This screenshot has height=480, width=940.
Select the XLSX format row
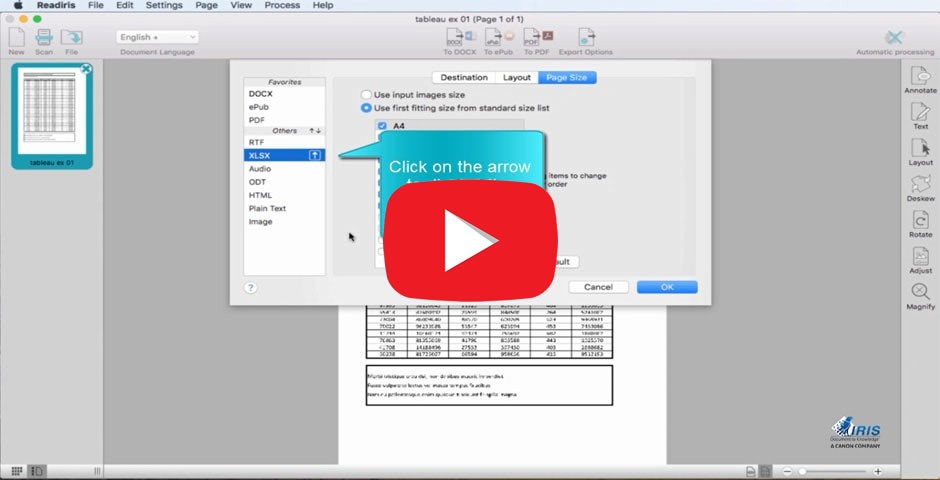(285, 155)
